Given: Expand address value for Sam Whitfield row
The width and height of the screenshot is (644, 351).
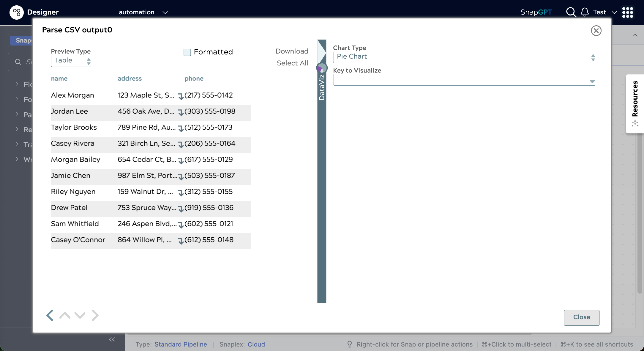Looking at the screenshot, I should 181,225.
